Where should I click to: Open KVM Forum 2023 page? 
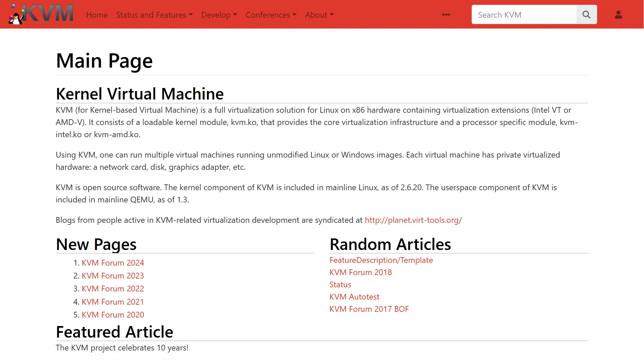coord(113,276)
